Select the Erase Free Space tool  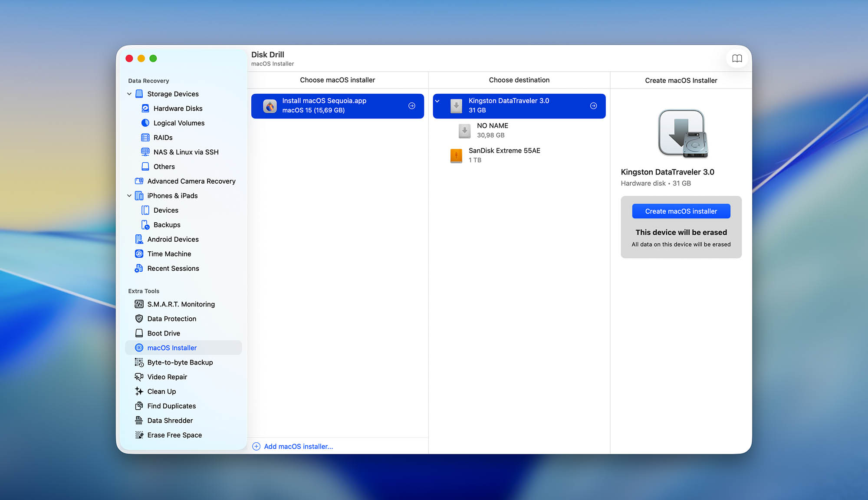click(x=174, y=435)
